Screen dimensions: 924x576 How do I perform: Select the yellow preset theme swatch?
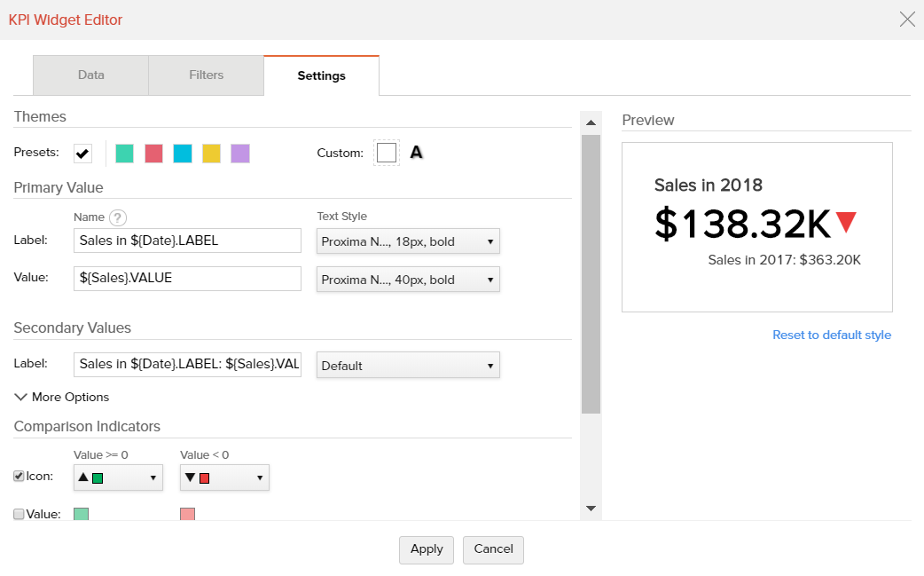pyautogui.click(x=211, y=153)
